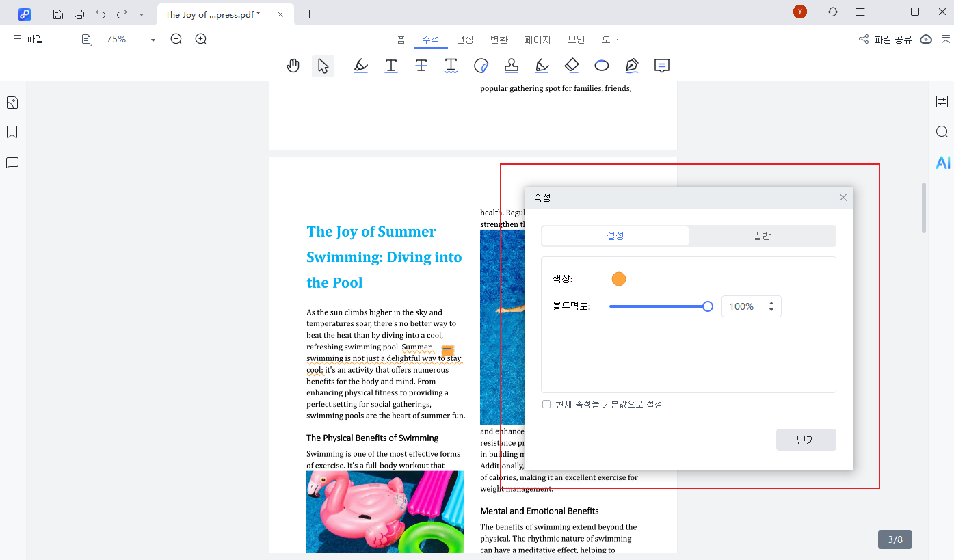Open the bookmarks side panel
This screenshot has height=560, width=954.
(12, 132)
